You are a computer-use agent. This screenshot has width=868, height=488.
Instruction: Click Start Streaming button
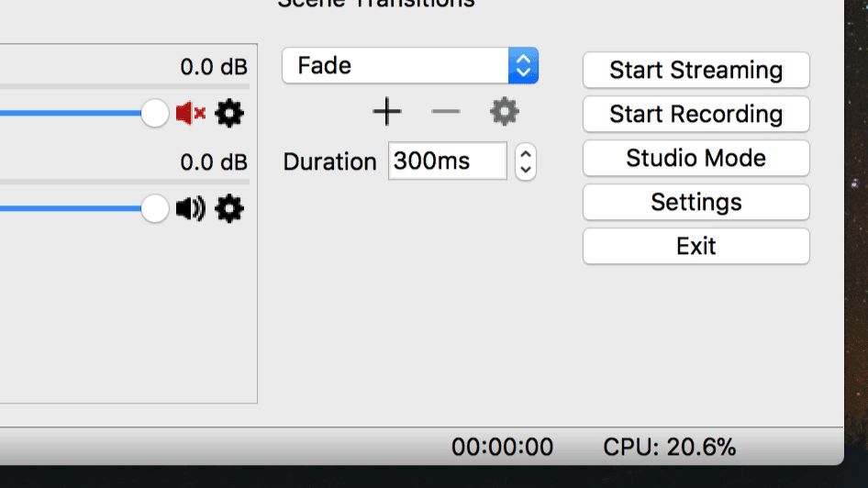(696, 70)
